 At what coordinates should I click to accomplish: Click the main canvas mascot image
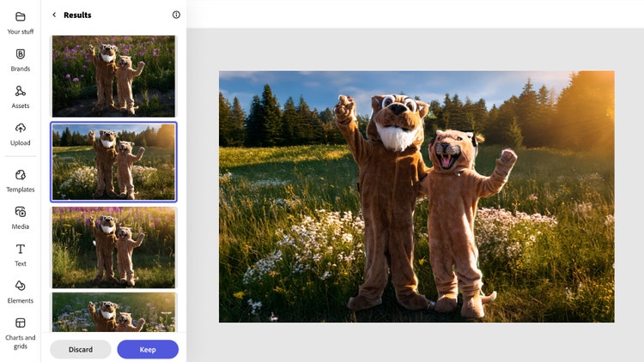point(416,196)
